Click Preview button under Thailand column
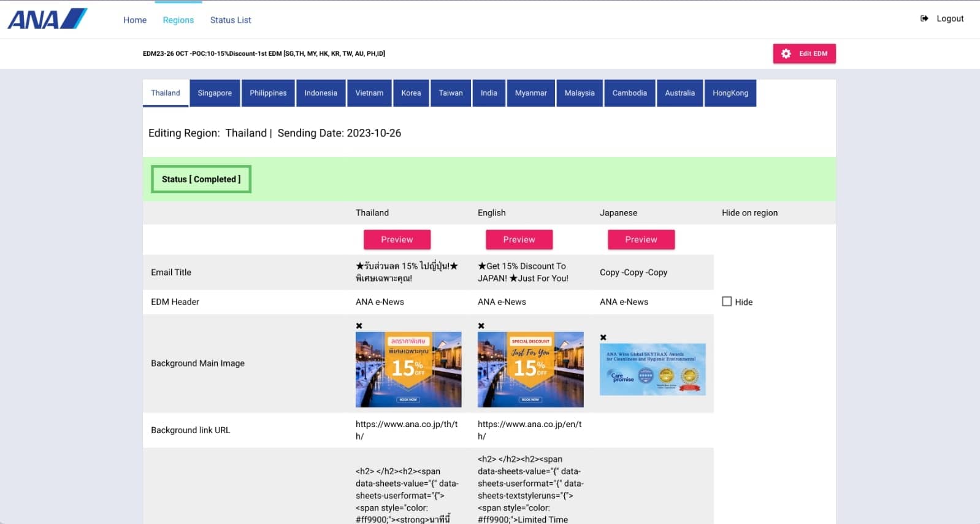 [x=397, y=239]
